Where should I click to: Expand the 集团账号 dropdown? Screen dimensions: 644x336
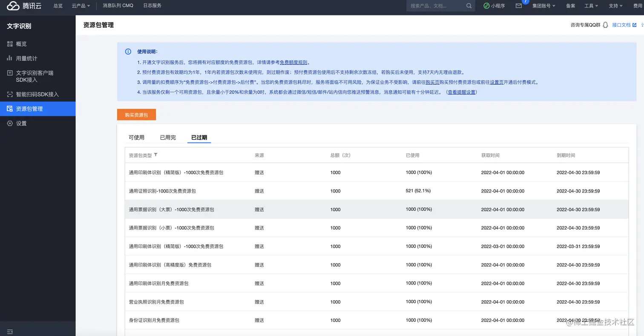tap(544, 6)
